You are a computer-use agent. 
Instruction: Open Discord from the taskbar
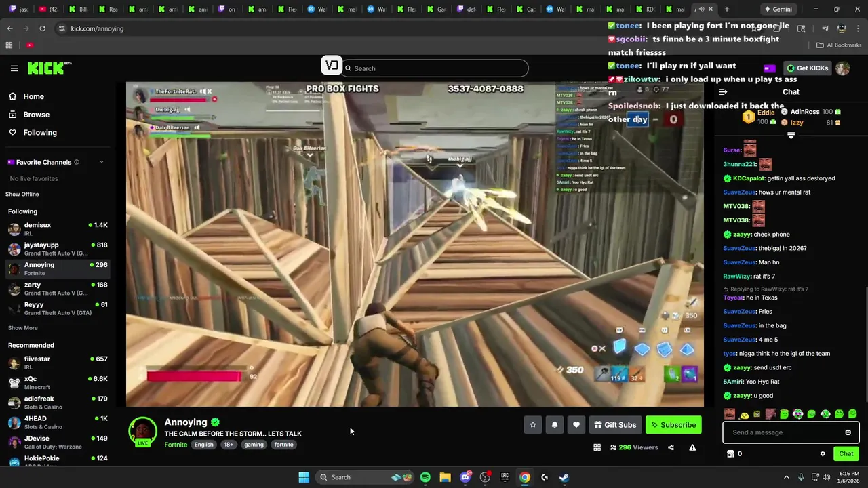[465, 477]
